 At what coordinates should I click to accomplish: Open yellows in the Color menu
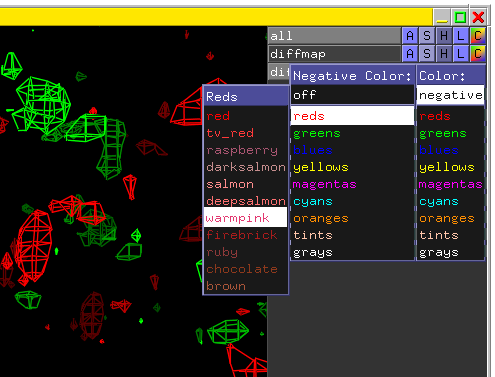(x=450, y=167)
